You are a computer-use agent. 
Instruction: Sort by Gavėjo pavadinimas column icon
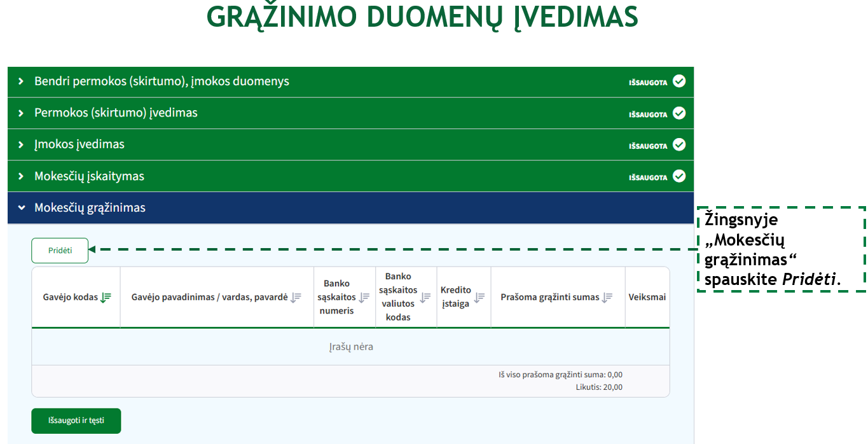[296, 297]
